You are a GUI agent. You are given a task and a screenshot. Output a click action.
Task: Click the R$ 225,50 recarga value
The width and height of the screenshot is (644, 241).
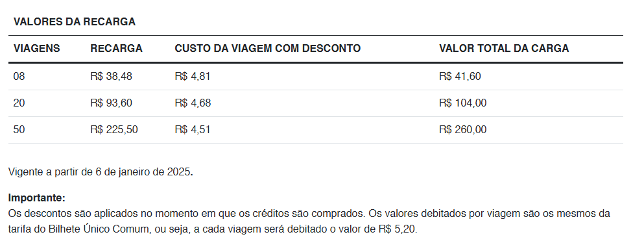tap(114, 130)
